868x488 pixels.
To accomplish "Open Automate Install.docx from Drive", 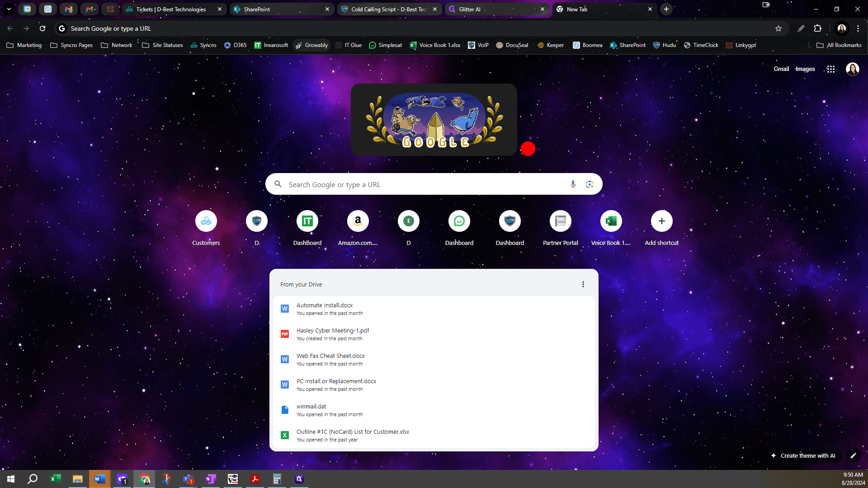I will [x=434, y=309].
